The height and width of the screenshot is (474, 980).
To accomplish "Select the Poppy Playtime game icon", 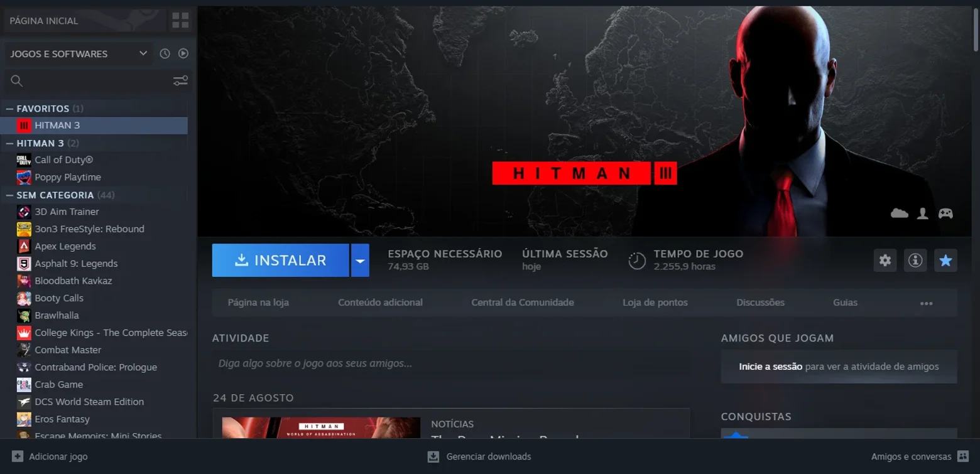I will click(24, 177).
